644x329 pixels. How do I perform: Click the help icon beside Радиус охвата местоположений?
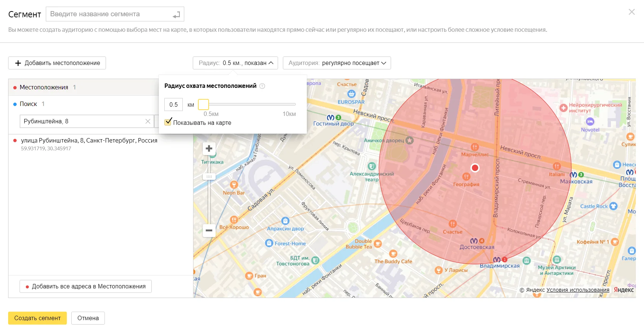[262, 86]
